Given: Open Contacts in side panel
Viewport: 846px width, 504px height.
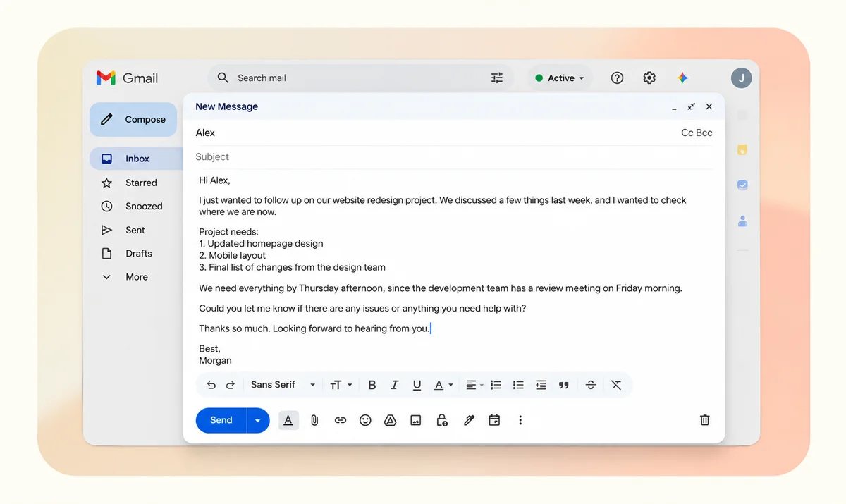Looking at the screenshot, I should 742,221.
